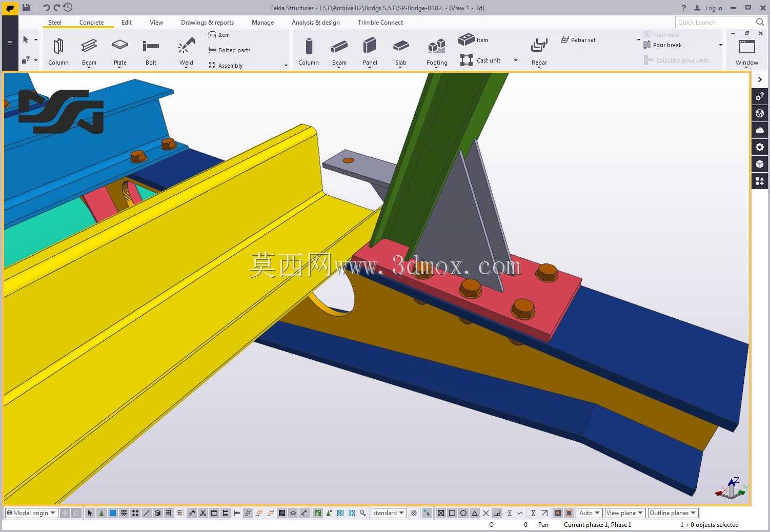Viewport: 770px width, 532px height.
Task: Activate the Bolt tool
Action: (151, 51)
